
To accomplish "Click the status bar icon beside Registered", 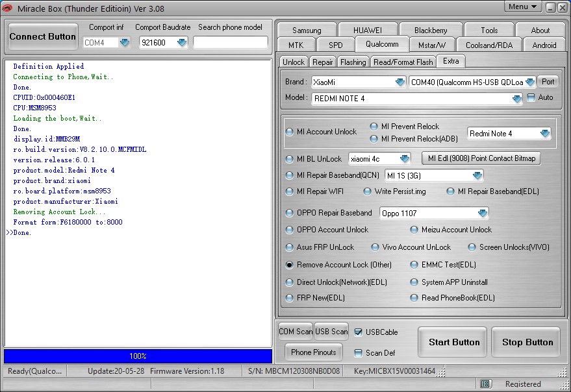I will tap(485, 384).
